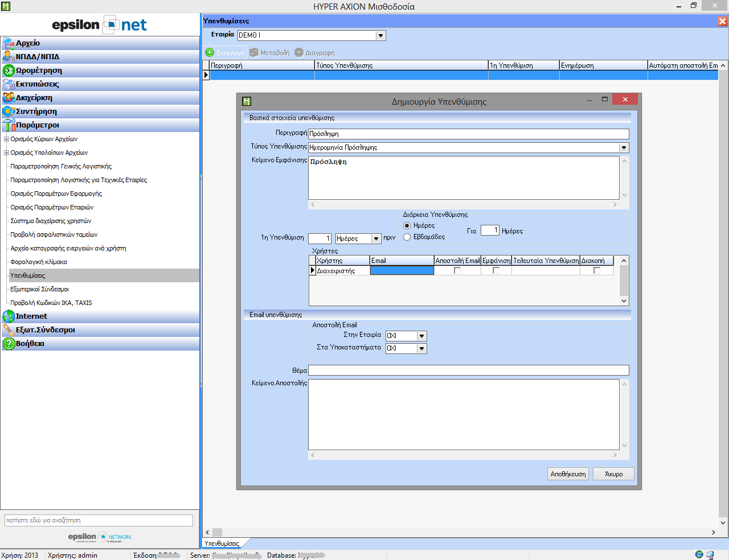Viewport: 729px width, 560px height.
Task: Select the Εβδομάδες radio button
Action: click(x=407, y=237)
